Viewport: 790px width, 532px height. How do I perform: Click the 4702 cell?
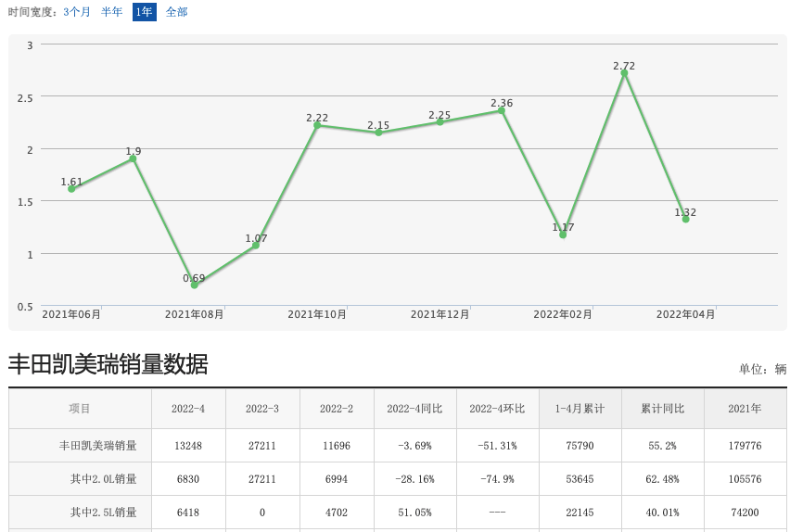(337, 513)
